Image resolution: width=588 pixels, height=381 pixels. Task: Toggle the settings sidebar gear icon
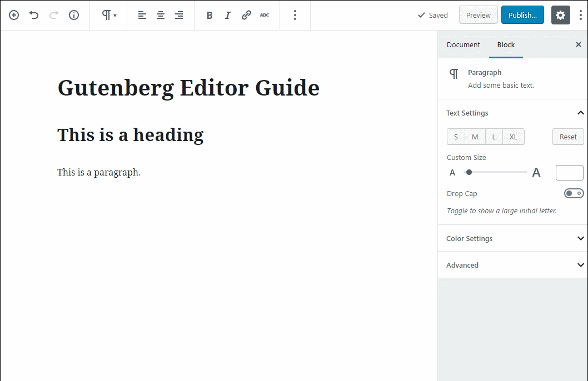tap(561, 15)
